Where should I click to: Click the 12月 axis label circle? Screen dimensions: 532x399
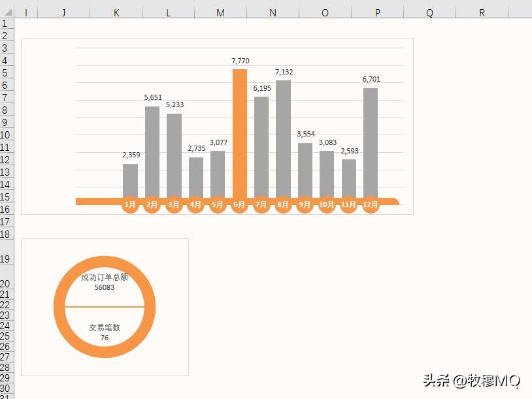point(369,204)
